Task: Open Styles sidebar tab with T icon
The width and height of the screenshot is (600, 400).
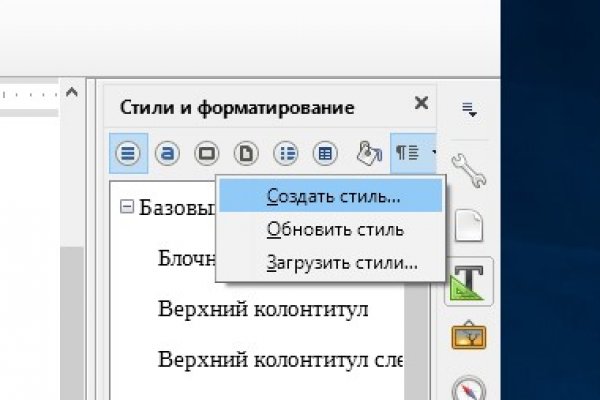Action: (x=469, y=282)
